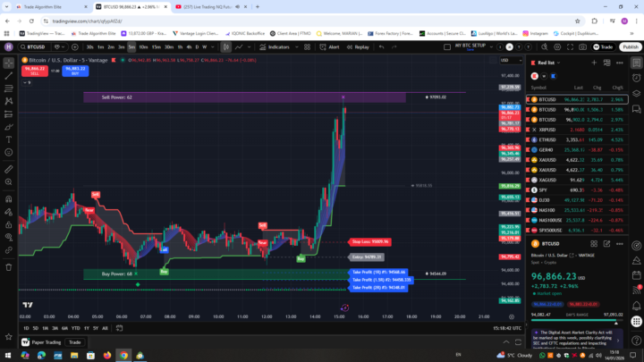Add symbol to watchlist plus icon
This screenshot has width=644, height=362.
click(594, 63)
